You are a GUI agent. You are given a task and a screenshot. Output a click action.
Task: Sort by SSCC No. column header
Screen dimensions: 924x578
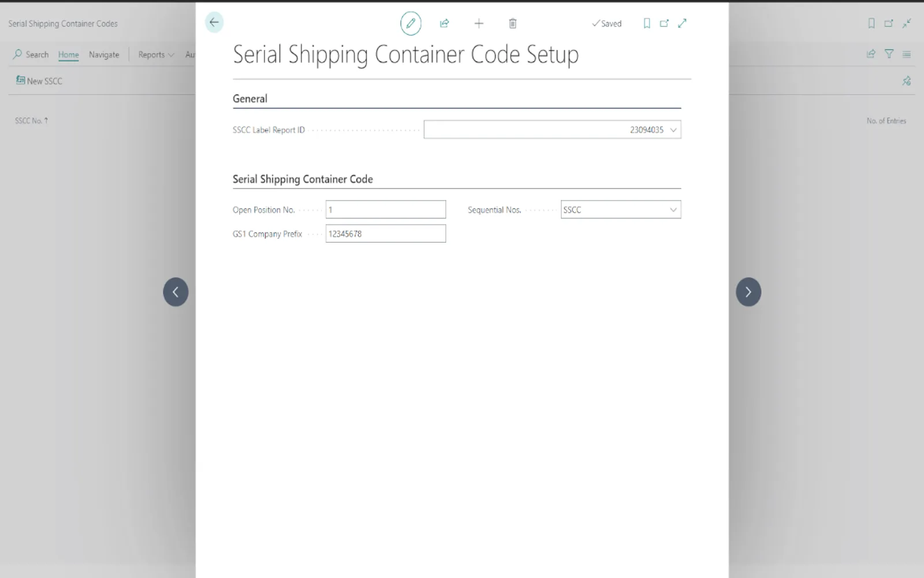coord(31,121)
